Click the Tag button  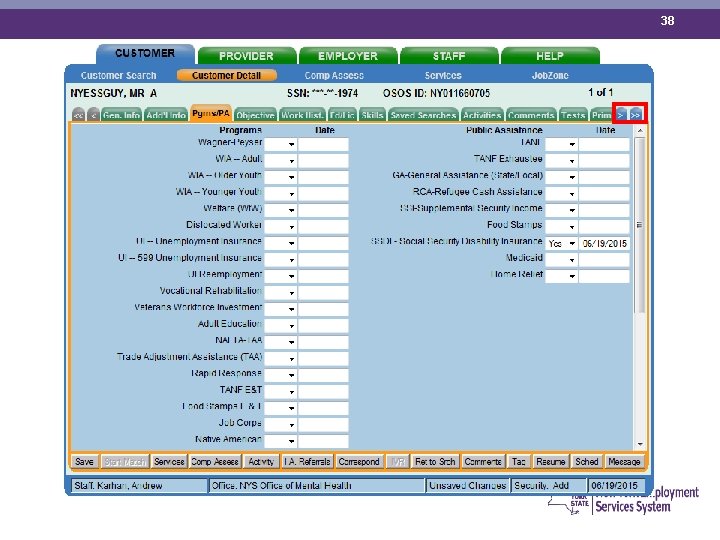(x=518, y=461)
